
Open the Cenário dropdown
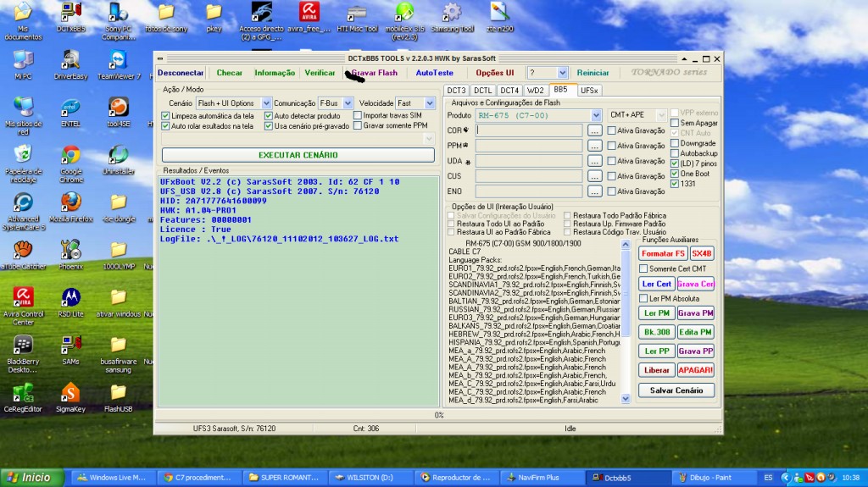(x=266, y=103)
